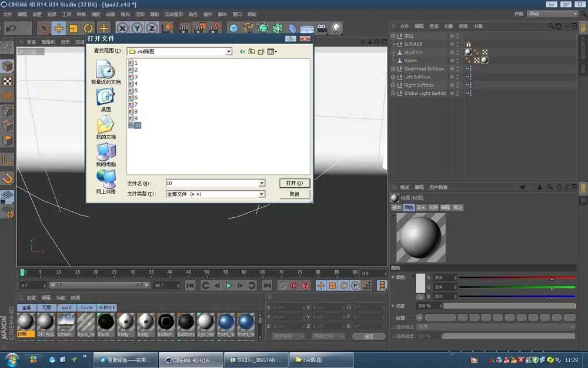The image size is (588, 368).
Task: Lock the Y axis in the toolbar
Action: pos(137,28)
